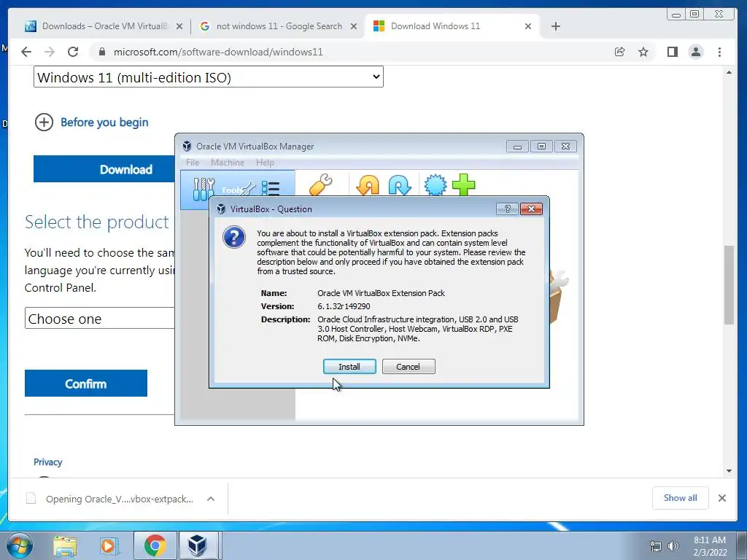Cancel the extension pack installation

[409, 367]
